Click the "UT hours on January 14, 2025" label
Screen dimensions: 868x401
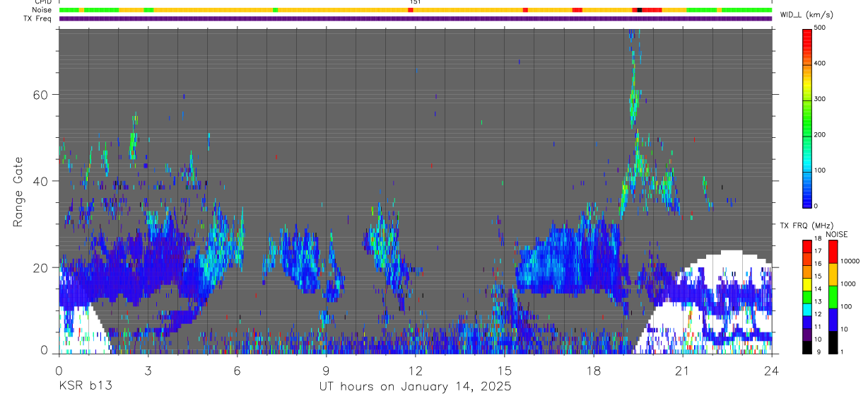[x=415, y=387]
